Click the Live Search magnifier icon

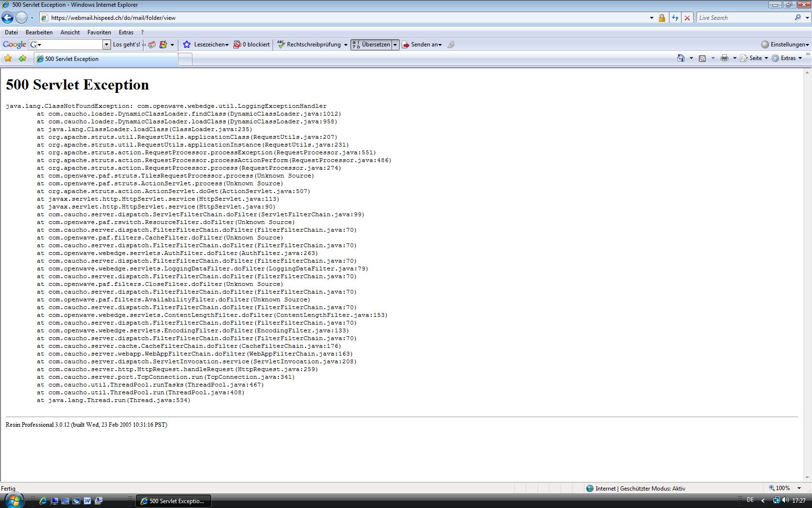[x=797, y=17]
